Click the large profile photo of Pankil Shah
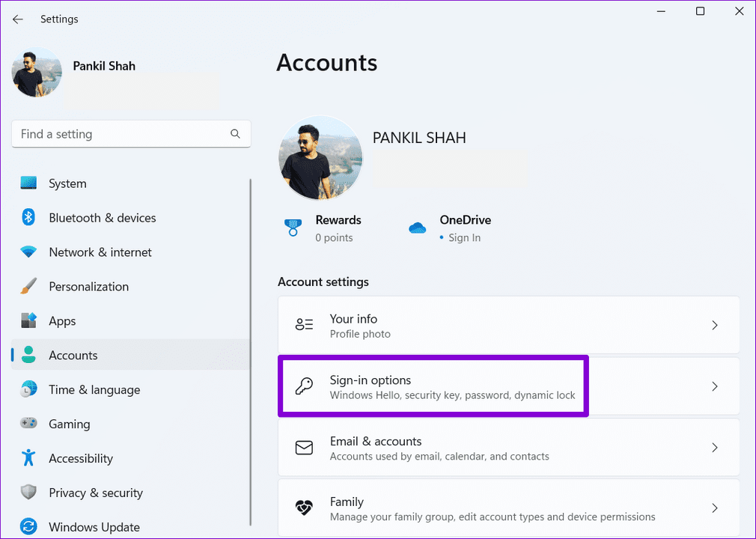The image size is (756, 539). 320,158
